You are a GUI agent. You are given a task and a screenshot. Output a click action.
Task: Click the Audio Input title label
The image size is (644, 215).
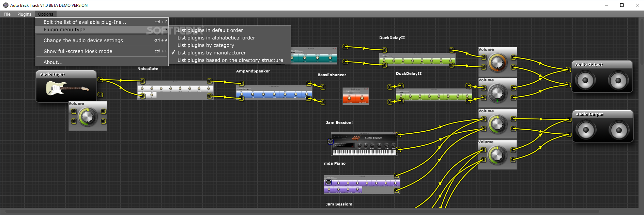[52, 74]
